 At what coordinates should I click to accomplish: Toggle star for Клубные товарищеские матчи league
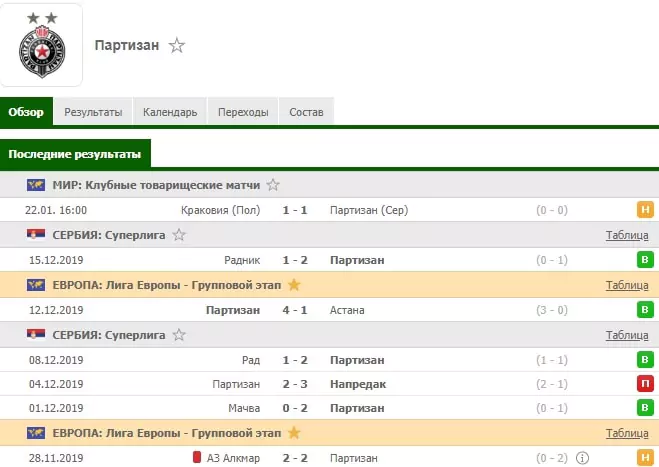click(x=273, y=185)
